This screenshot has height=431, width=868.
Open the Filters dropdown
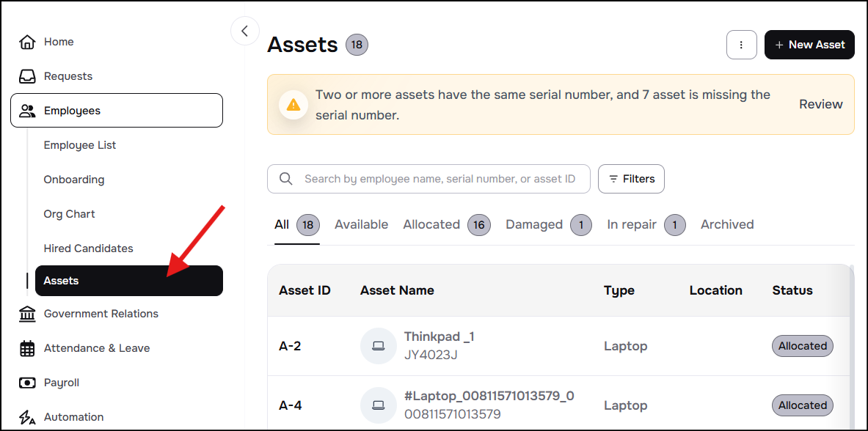pyautogui.click(x=631, y=179)
